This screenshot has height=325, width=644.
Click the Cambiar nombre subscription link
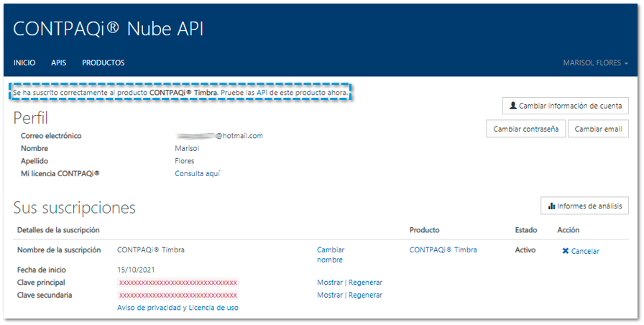[330, 255]
